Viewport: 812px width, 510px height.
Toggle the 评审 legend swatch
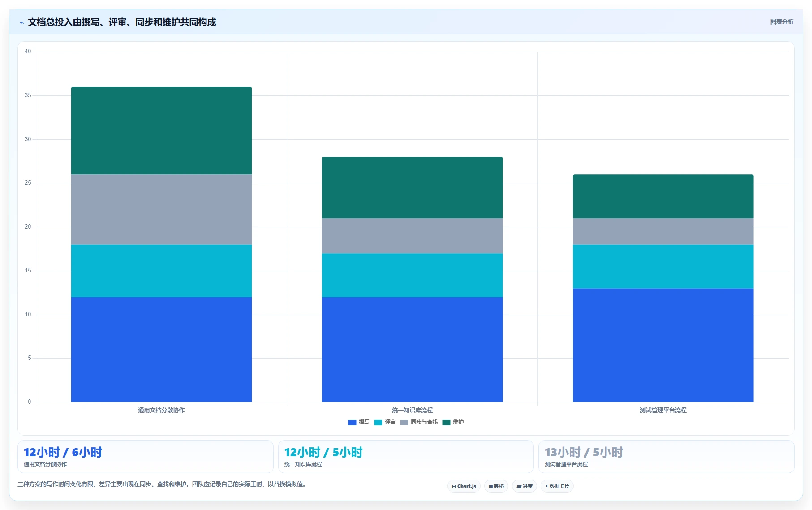coord(378,422)
